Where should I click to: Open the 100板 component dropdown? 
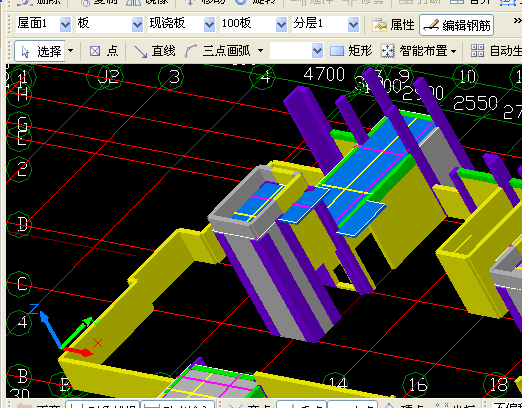(281, 24)
